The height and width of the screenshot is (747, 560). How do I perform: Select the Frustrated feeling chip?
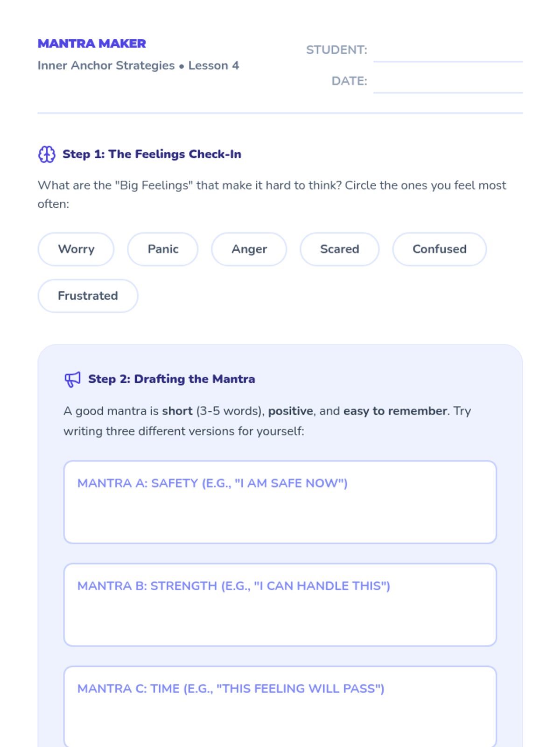88,296
